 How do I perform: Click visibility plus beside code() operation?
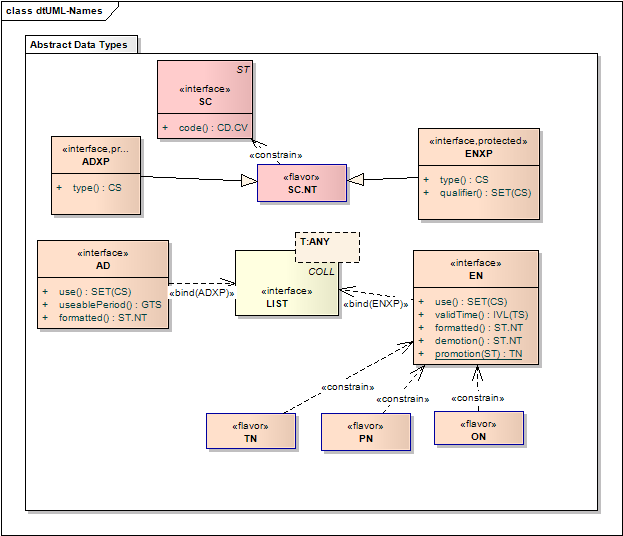click(165, 128)
